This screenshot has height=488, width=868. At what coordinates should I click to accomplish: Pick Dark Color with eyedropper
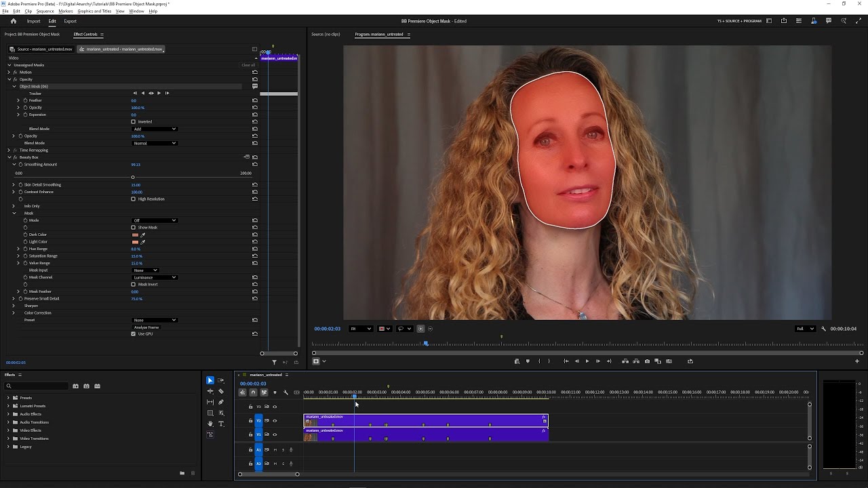(142, 235)
